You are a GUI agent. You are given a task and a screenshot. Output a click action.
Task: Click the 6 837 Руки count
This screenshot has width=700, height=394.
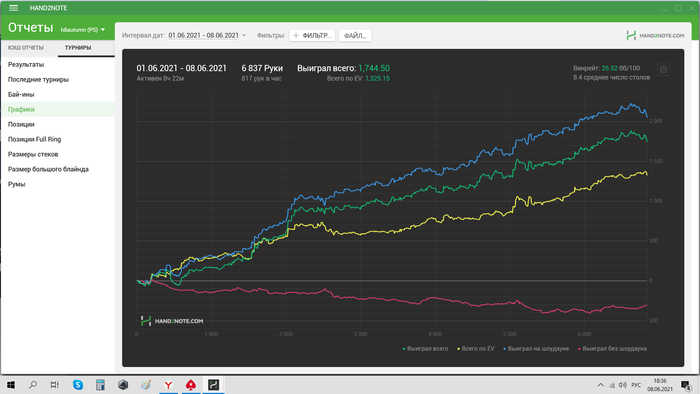coord(262,68)
